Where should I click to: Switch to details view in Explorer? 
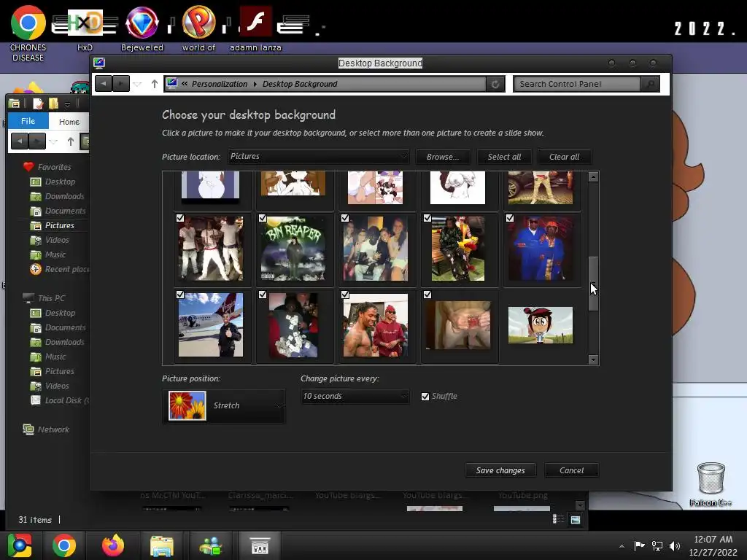pyautogui.click(x=558, y=519)
